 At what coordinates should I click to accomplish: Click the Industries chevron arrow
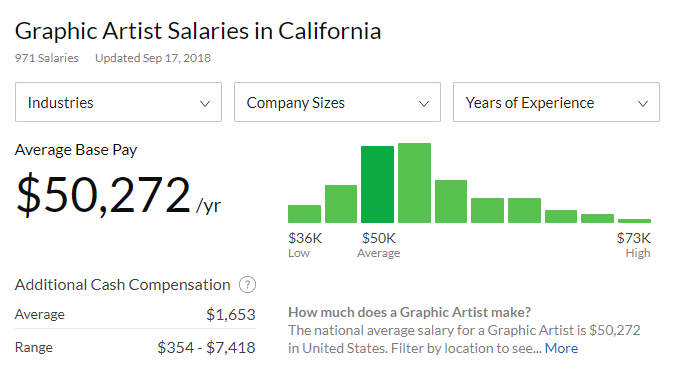coord(205,104)
